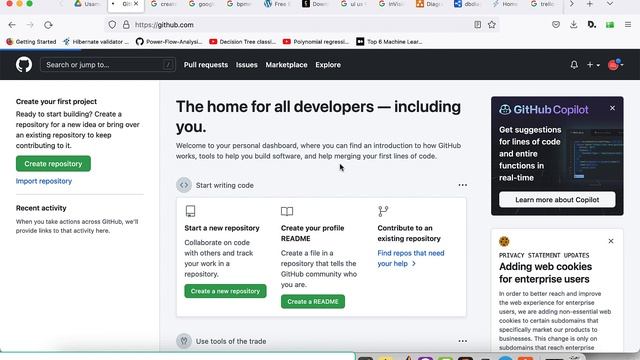Open Marketplace in GitHub header
Image resolution: width=640 pixels, height=360 pixels.
tap(287, 65)
